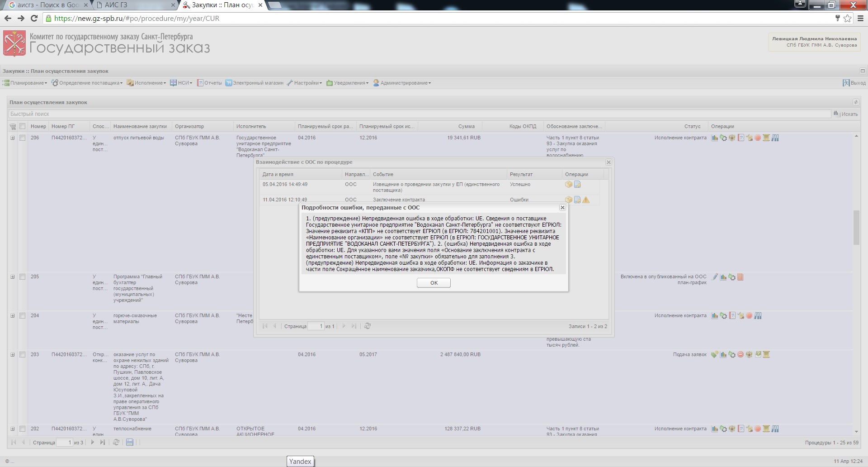Viewport: 868px width, 467px height.
Task: Expand row 203 details
Action: click(x=13, y=355)
